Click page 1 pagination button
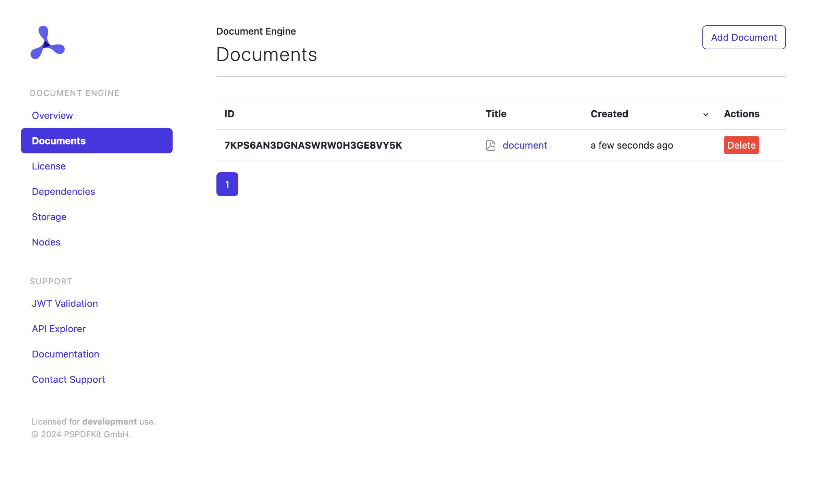Image resolution: width=826 pixels, height=504 pixels. click(x=227, y=184)
